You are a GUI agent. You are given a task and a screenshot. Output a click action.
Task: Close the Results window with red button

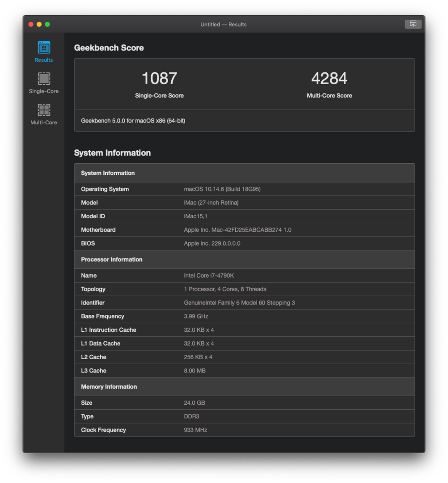31,24
